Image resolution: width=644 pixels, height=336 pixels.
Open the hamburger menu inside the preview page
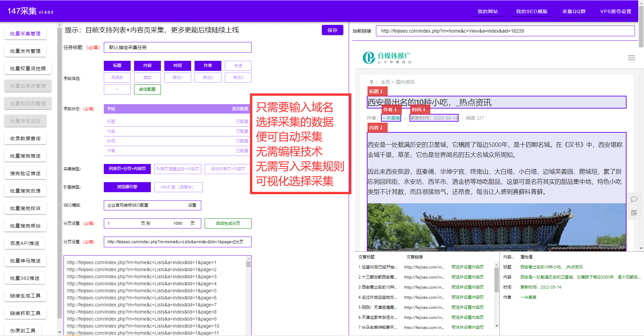pos(631,58)
